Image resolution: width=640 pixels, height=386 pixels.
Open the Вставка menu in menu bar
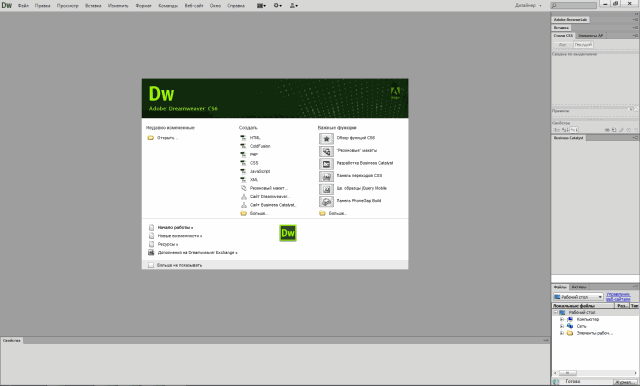93,6
